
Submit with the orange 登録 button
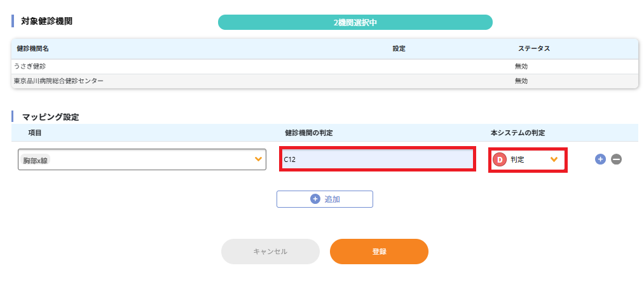click(x=379, y=252)
